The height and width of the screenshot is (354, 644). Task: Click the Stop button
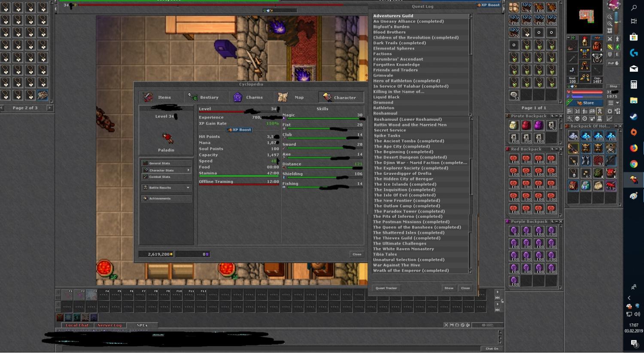tap(614, 86)
